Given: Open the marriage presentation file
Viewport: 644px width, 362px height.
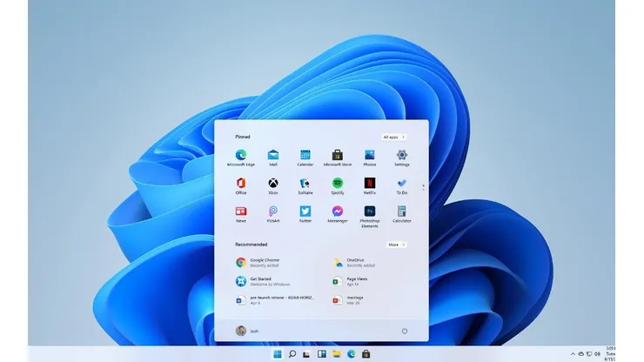Looking at the screenshot, I should click(x=348, y=300).
